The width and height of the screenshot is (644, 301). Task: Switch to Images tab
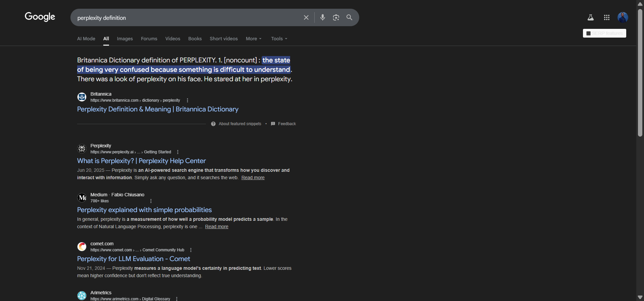coord(125,39)
